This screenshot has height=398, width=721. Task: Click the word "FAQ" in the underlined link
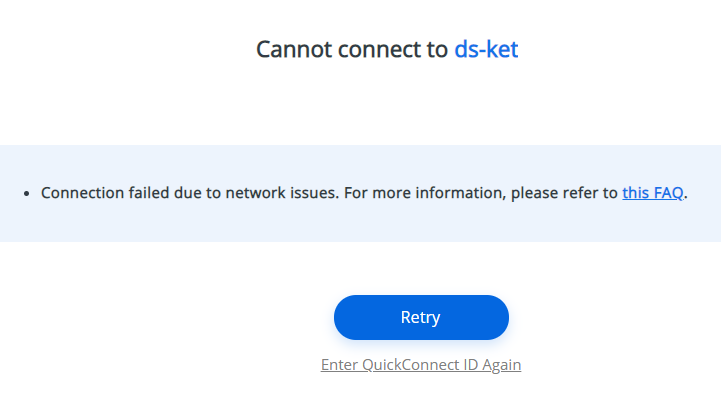pyautogui.click(x=668, y=193)
